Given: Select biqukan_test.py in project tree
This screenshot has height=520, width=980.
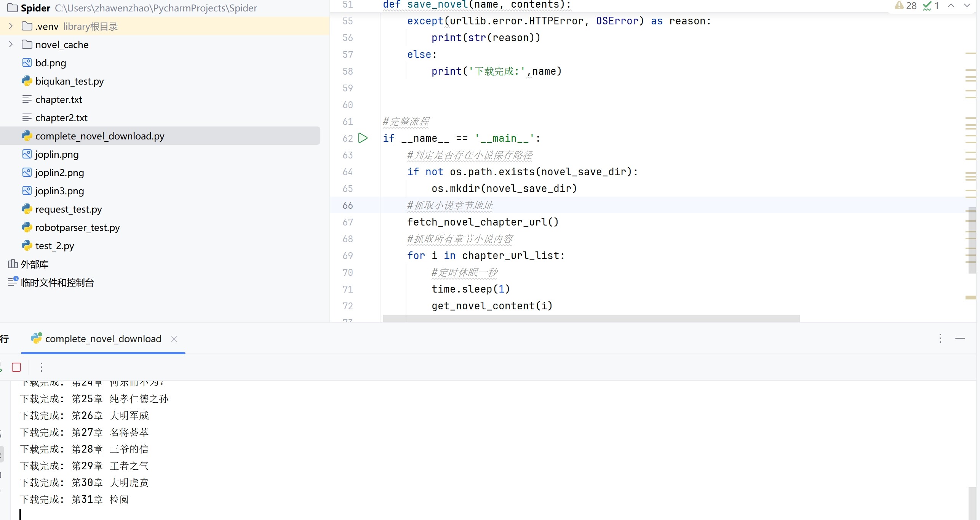Looking at the screenshot, I should pos(69,81).
